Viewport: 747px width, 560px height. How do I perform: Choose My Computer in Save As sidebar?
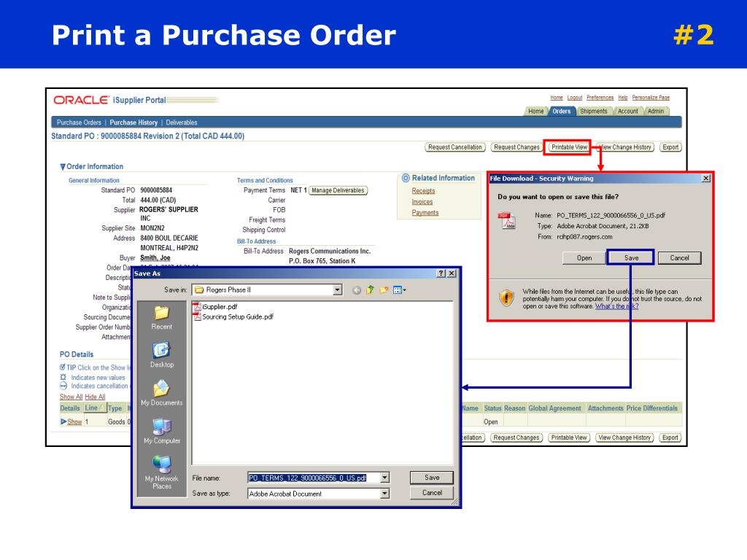[x=162, y=432]
